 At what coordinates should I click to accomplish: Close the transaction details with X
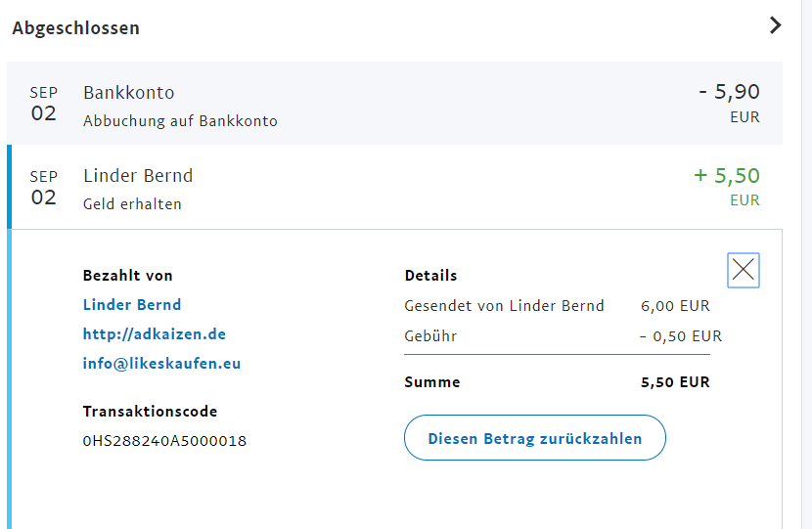click(x=744, y=270)
